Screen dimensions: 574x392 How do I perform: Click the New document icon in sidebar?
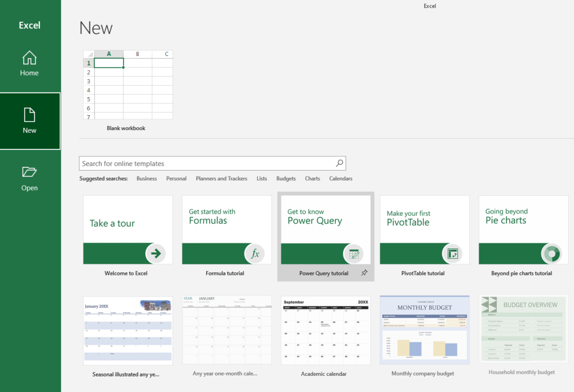tap(29, 115)
